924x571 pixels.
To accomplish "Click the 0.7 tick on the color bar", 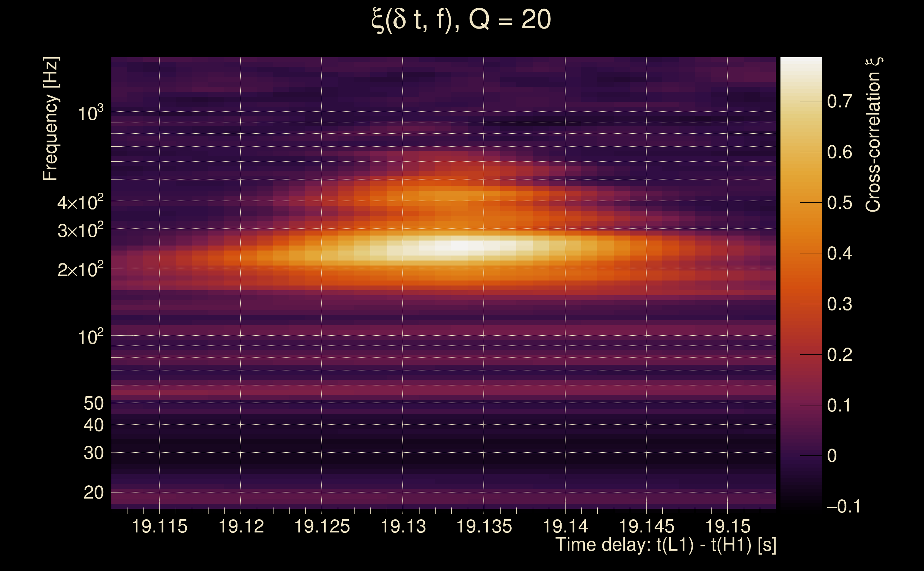I will [x=839, y=101].
